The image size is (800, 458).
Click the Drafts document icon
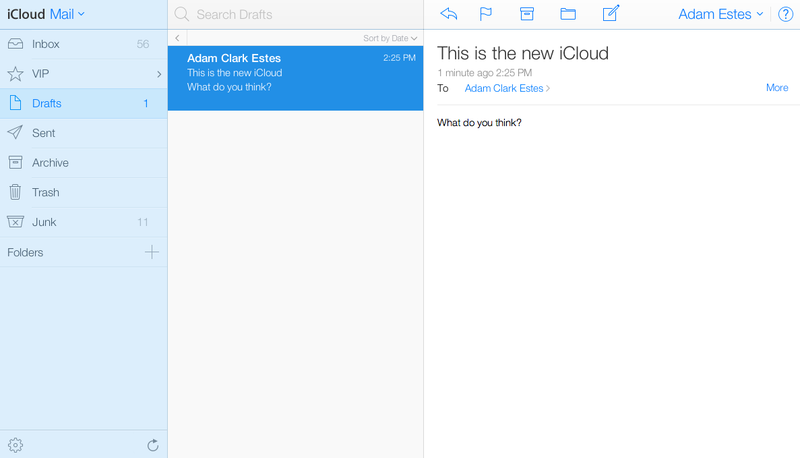pyautogui.click(x=15, y=103)
